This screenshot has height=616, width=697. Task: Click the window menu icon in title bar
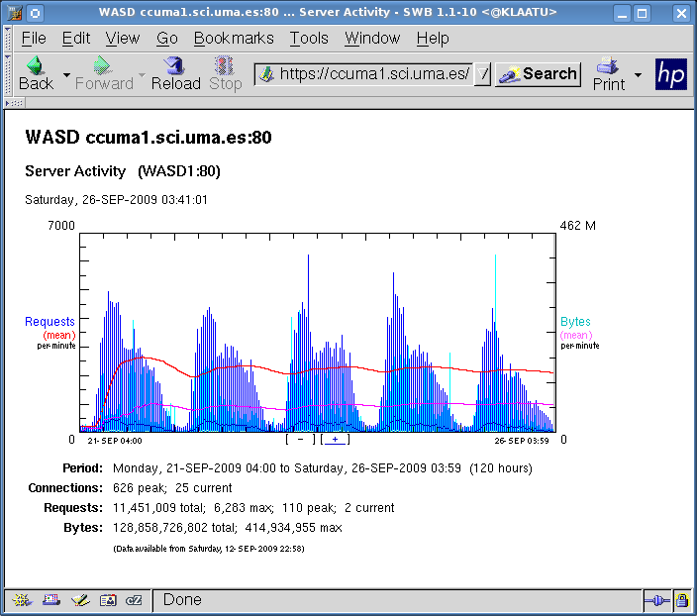click(15, 13)
